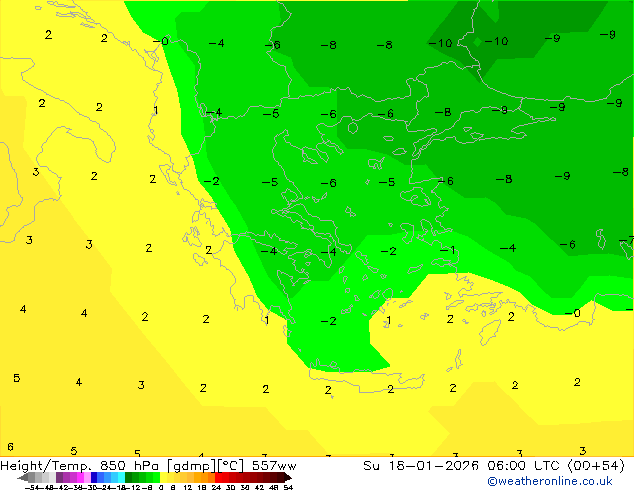Viewport: 634px width, 490px height.
Task: Click the -1 temperature value on map
Action: coord(448,250)
